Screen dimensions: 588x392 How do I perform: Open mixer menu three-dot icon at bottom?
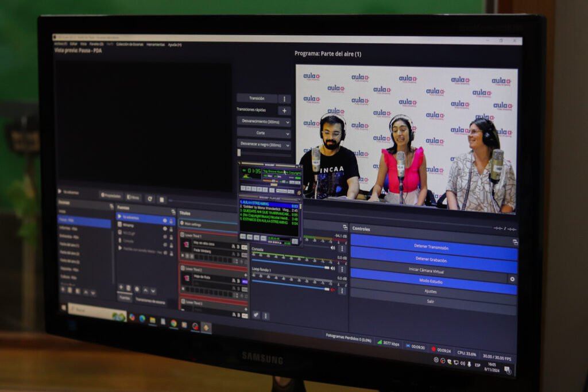point(265,316)
